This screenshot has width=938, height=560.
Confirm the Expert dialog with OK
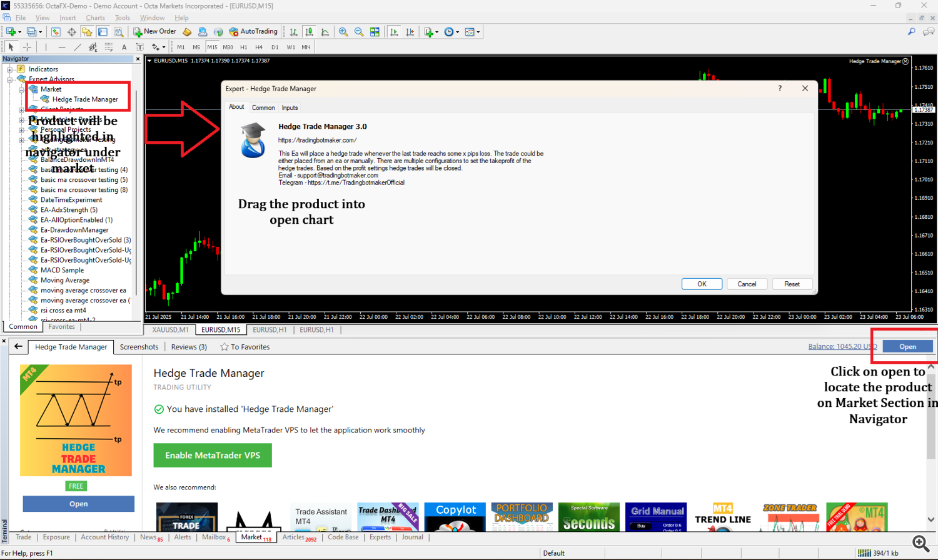[702, 284]
